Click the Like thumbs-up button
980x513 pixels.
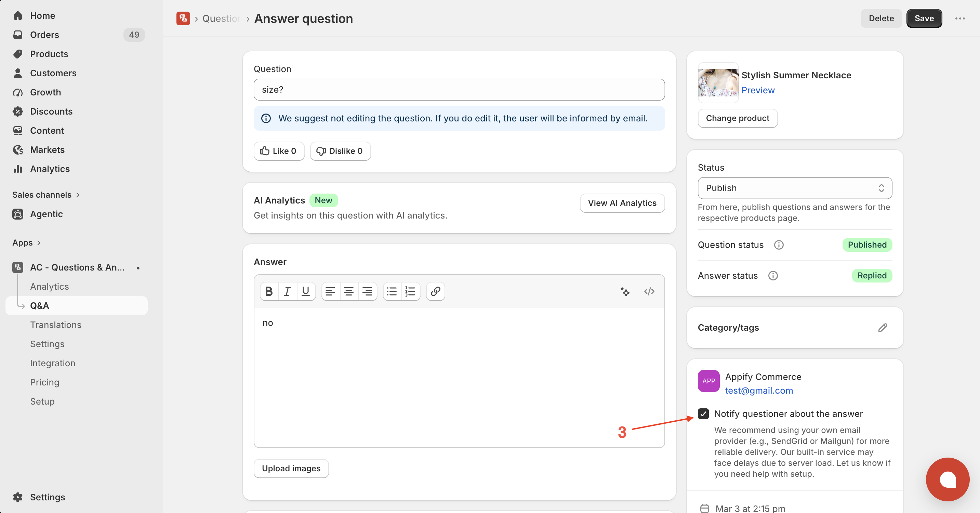279,151
